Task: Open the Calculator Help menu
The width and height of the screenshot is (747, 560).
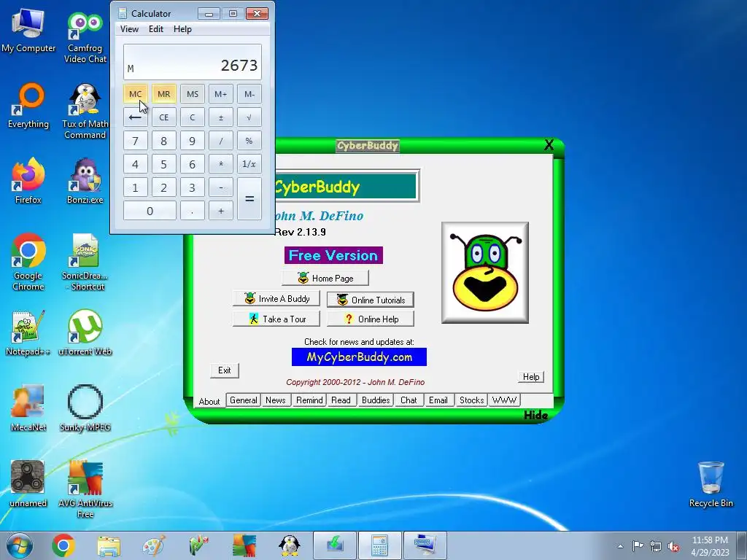Action: [182, 29]
